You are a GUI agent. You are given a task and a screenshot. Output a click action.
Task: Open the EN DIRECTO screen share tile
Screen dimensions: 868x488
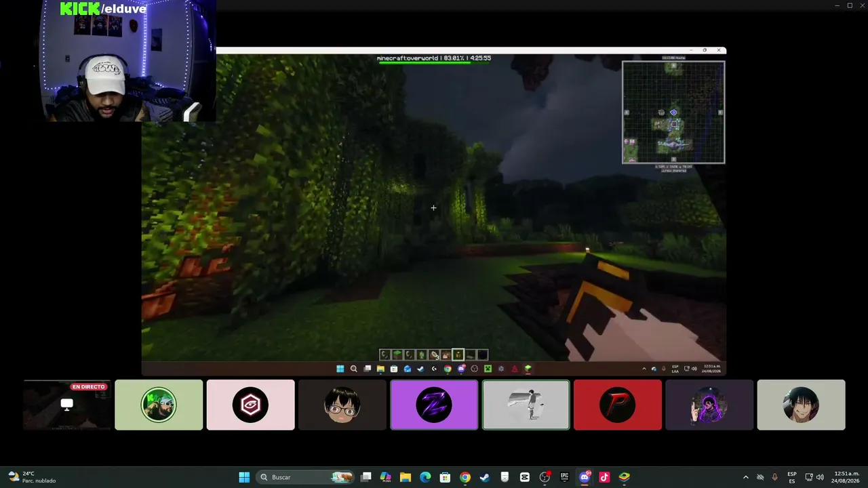(67, 405)
